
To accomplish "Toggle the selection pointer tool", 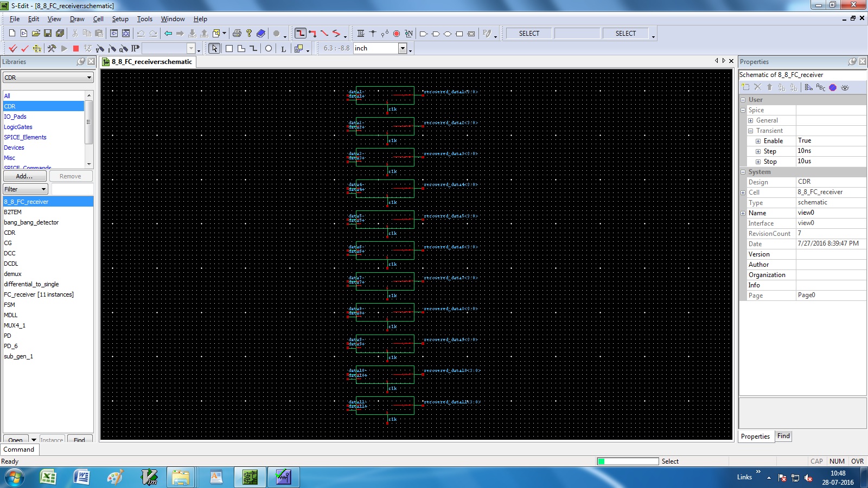I will tap(215, 48).
